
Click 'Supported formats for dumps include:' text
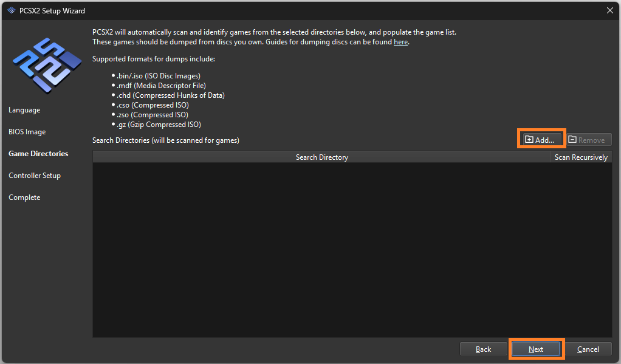click(154, 59)
